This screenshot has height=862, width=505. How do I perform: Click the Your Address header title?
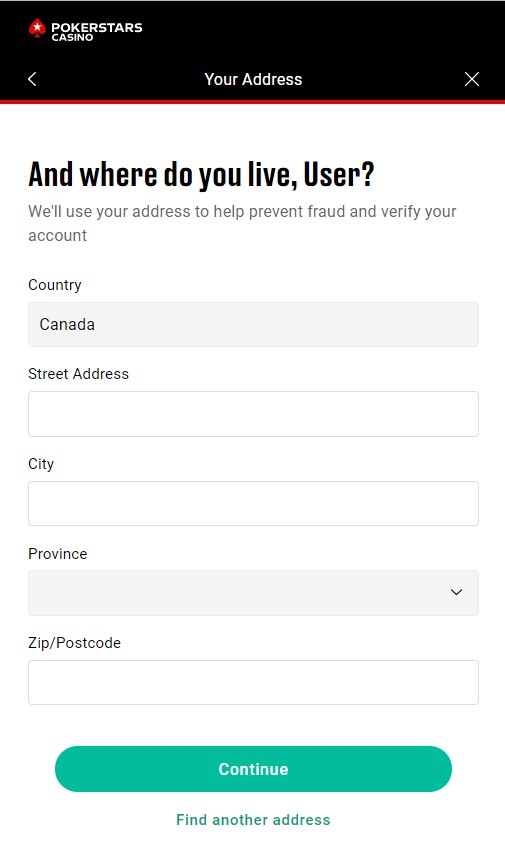coord(253,79)
